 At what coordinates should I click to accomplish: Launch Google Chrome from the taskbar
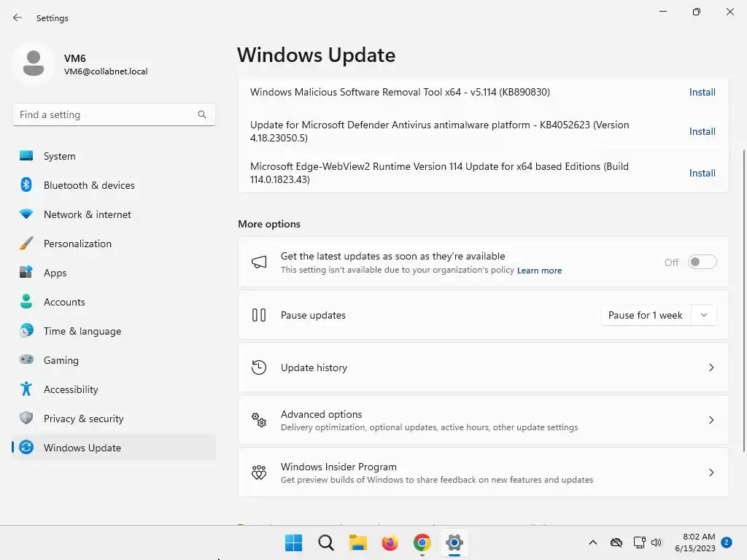pyautogui.click(x=422, y=542)
